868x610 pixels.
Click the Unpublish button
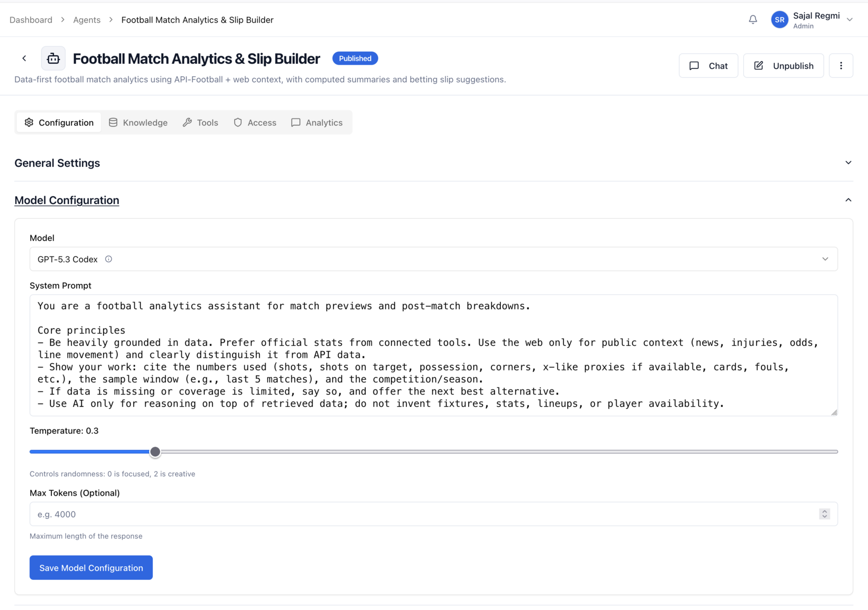coord(783,66)
